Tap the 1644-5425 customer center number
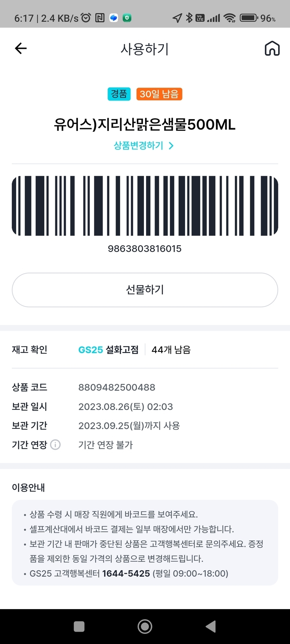The width and height of the screenshot is (290, 644). 126,573
